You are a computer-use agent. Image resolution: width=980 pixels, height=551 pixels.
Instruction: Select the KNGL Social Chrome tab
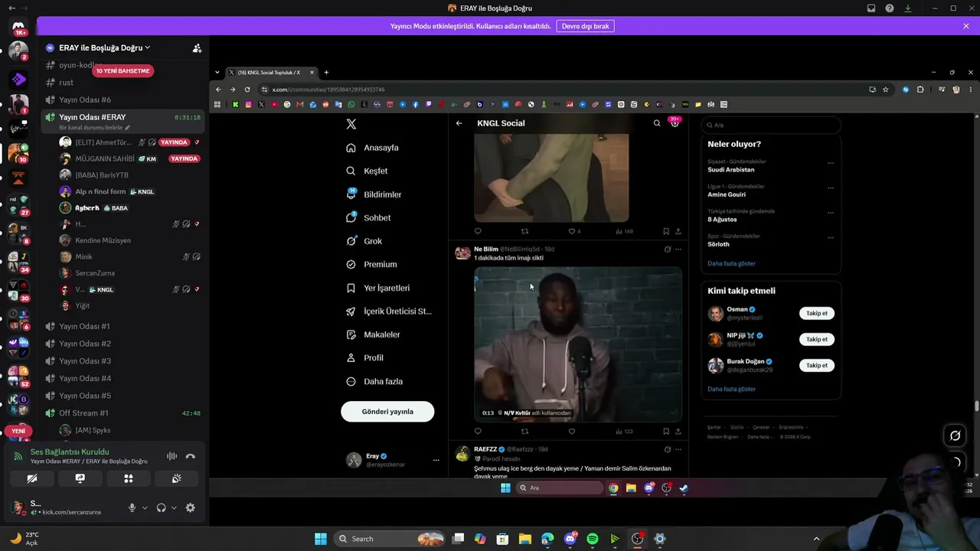(272, 73)
